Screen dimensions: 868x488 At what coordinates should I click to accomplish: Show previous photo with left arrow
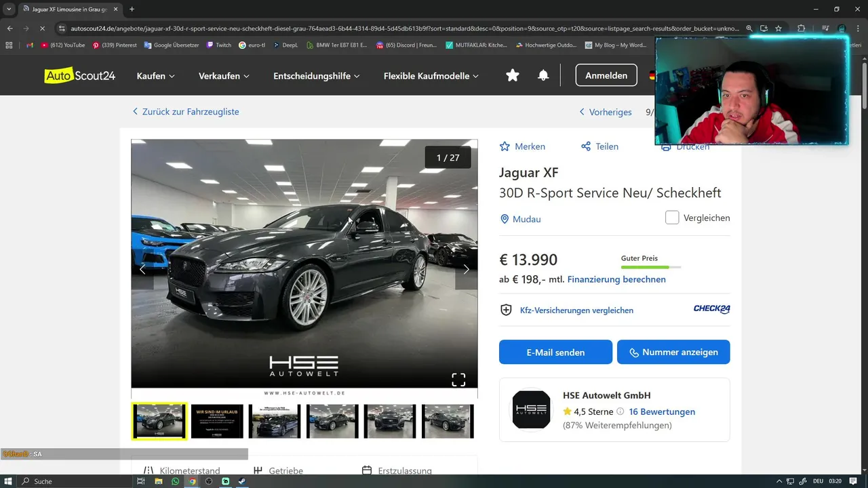(x=142, y=270)
